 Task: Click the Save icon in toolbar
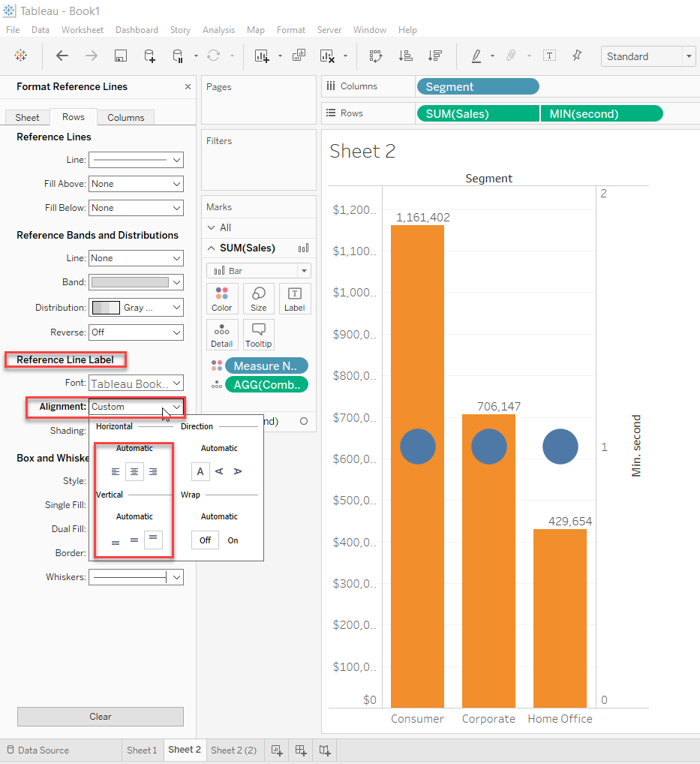[120, 56]
